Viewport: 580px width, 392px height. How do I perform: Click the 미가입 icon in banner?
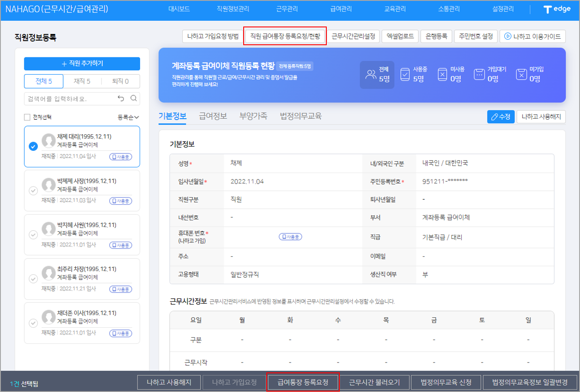point(521,74)
